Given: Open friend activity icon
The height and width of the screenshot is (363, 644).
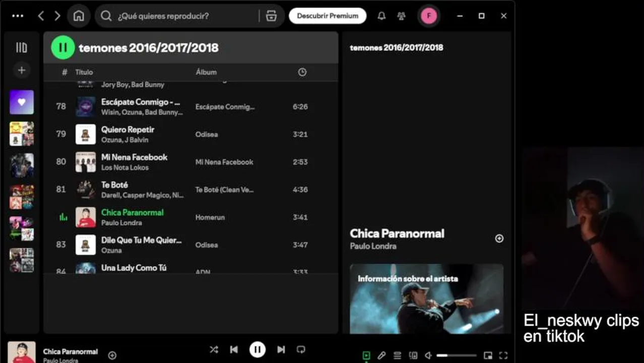Looking at the screenshot, I should (x=401, y=16).
